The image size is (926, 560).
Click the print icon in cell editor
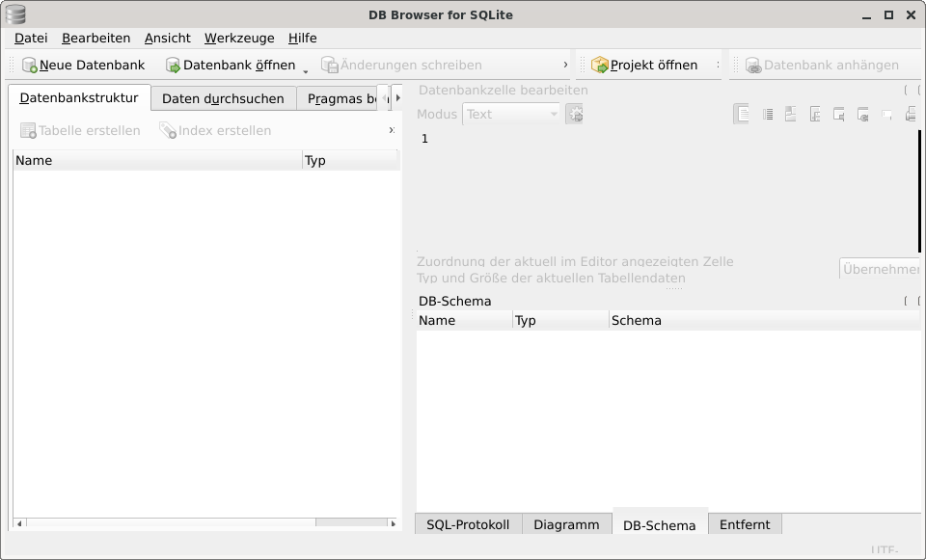[911, 114]
